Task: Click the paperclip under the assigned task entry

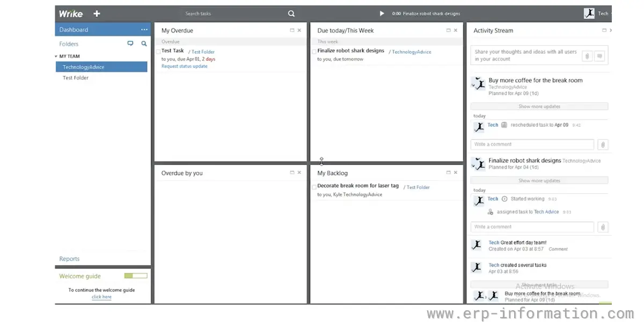Action: (603, 227)
